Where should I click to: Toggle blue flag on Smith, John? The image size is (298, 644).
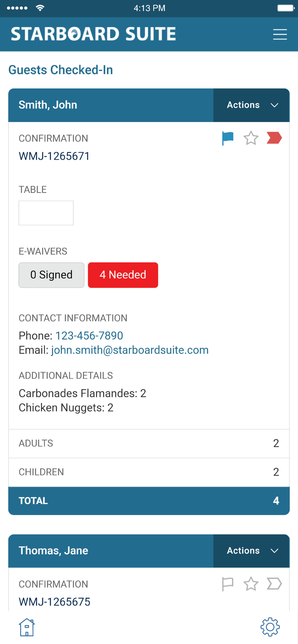[228, 138]
